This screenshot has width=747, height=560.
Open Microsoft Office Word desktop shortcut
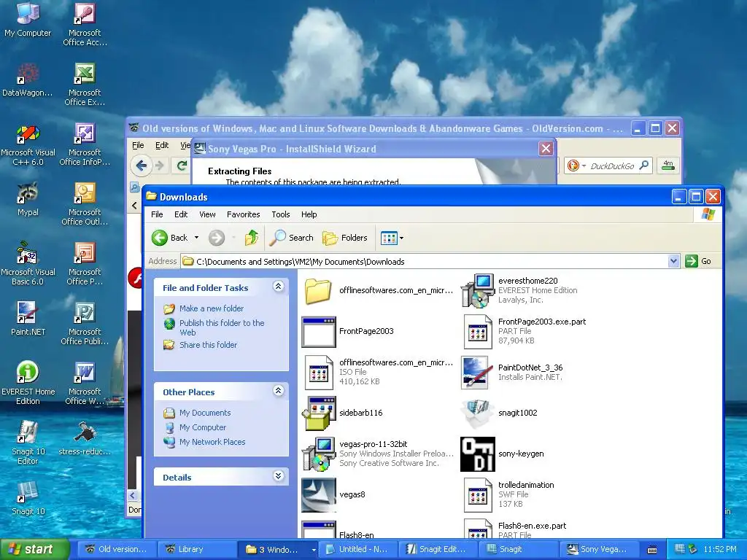[x=85, y=383]
